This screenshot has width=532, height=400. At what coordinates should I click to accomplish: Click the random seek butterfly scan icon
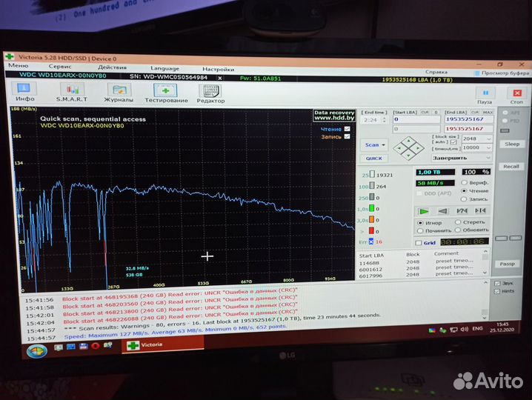pos(462,210)
